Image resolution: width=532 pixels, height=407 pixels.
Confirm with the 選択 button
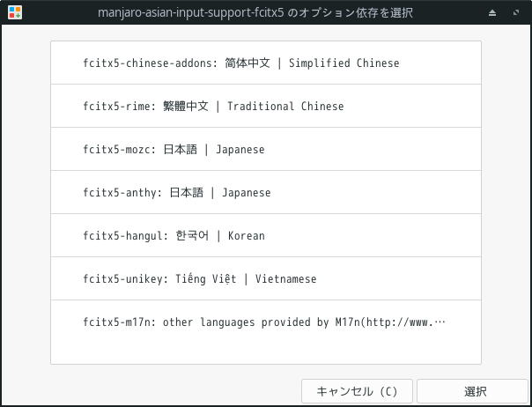coord(475,391)
